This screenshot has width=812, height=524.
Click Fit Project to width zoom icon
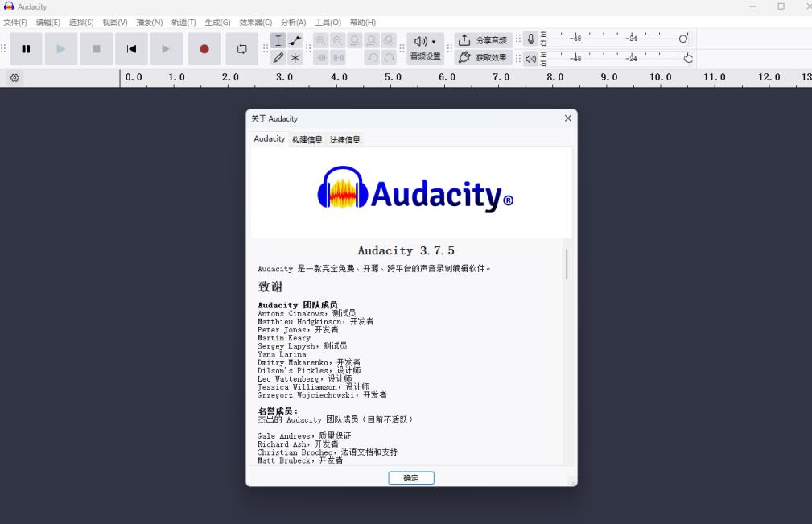[x=372, y=40]
